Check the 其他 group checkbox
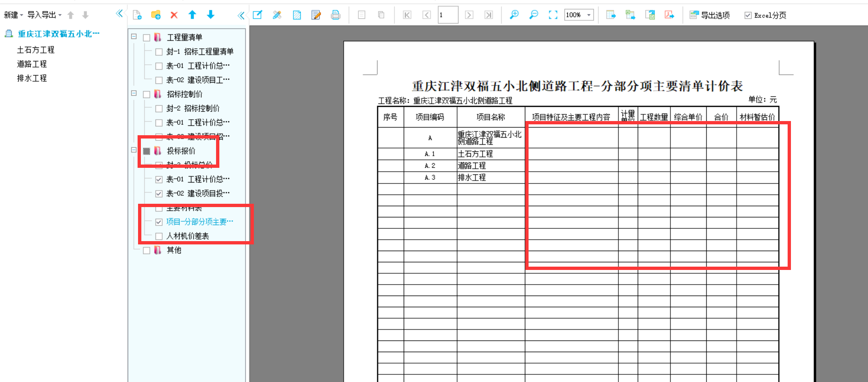The width and height of the screenshot is (868, 382). 147,251
